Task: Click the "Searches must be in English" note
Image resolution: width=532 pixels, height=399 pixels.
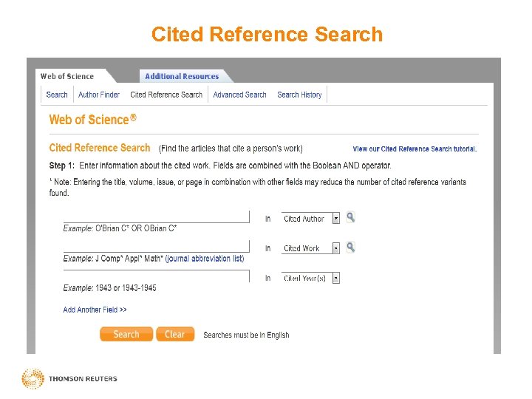Action: point(246,335)
